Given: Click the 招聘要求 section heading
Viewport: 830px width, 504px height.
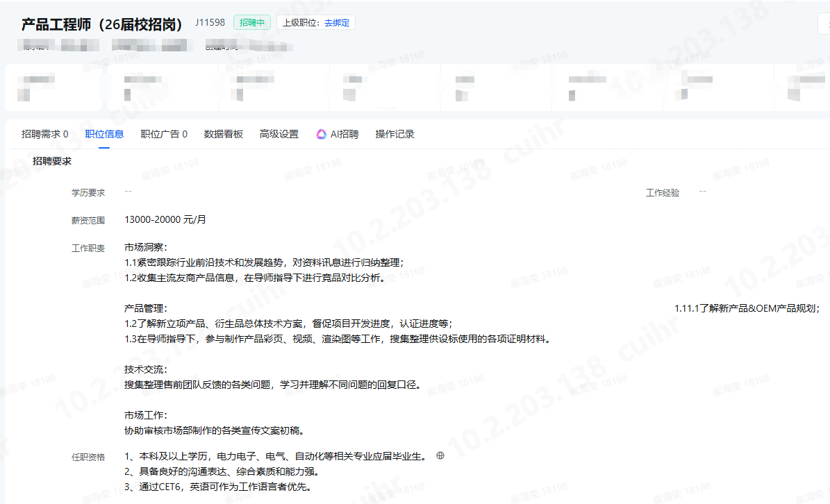Looking at the screenshot, I should tap(52, 161).
